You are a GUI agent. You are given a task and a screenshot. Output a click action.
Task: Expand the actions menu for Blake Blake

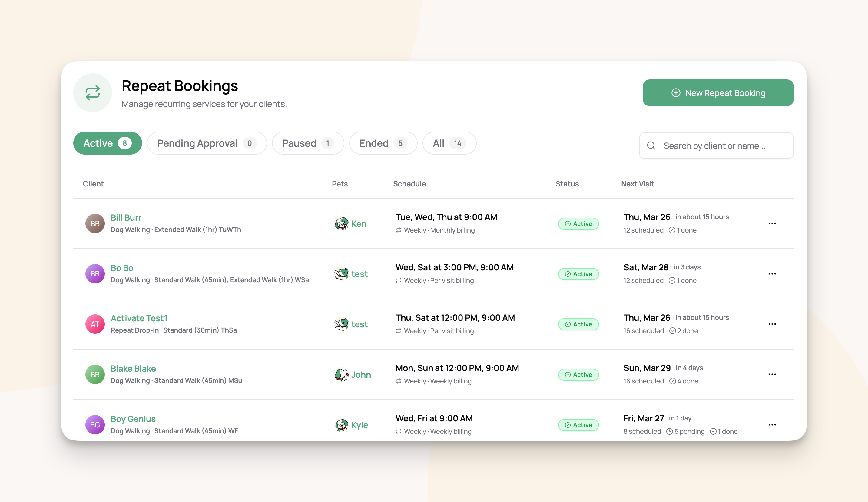tap(772, 374)
